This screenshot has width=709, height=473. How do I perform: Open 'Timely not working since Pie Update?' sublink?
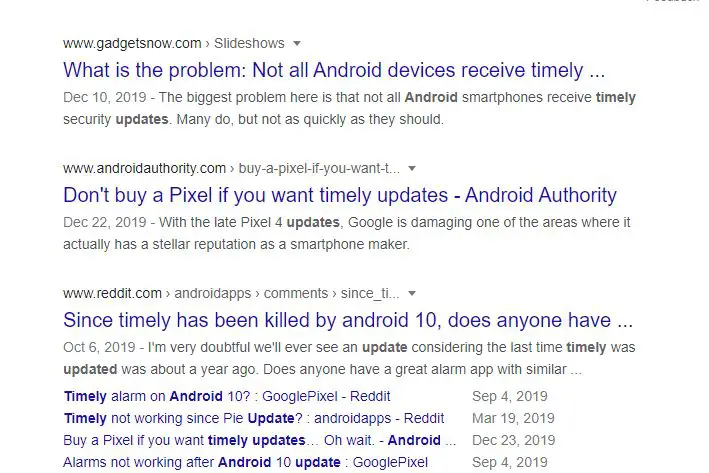coord(254,418)
